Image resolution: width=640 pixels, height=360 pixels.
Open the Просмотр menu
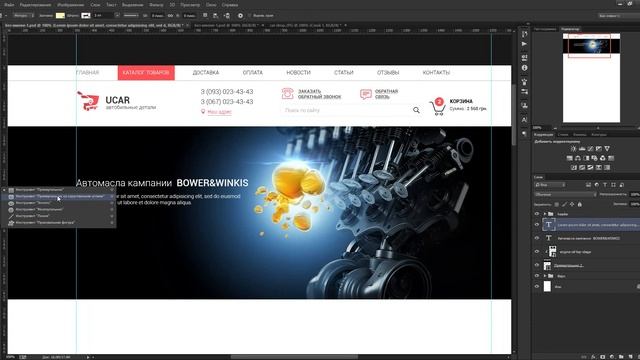tap(190, 5)
